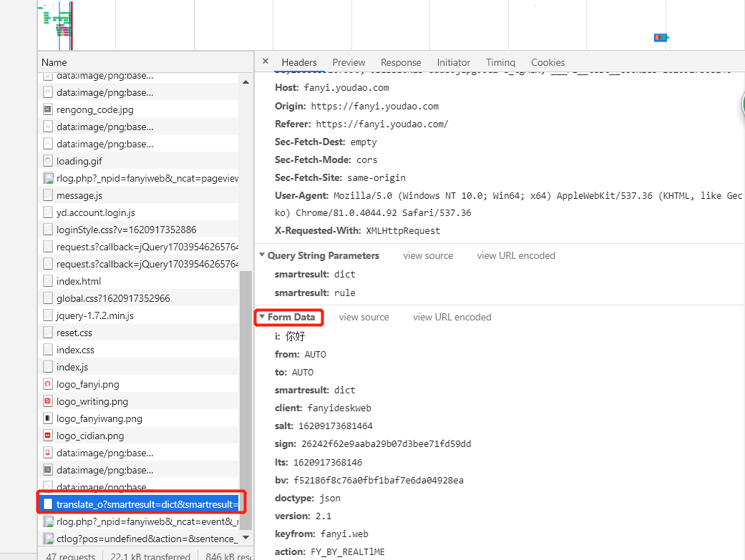This screenshot has height=560, width=745.
Task: Select the rlog.php event request
Action: tap(138, 521)
